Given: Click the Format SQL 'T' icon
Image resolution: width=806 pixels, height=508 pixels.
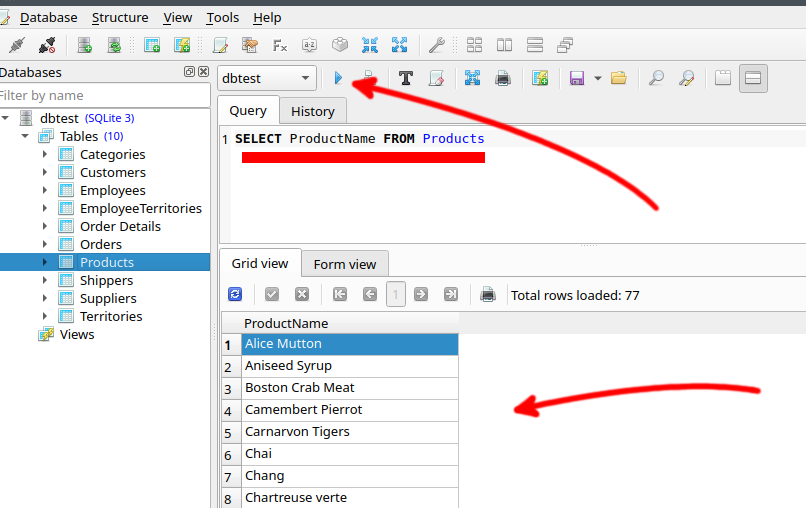Looking at the screenshot, I should (405, 78).
